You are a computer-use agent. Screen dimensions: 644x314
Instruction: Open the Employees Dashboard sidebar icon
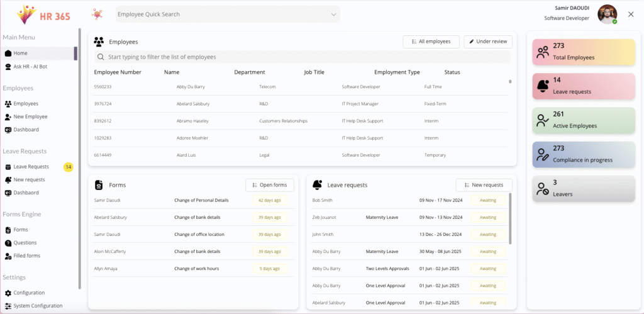click(x=8, y=130)
